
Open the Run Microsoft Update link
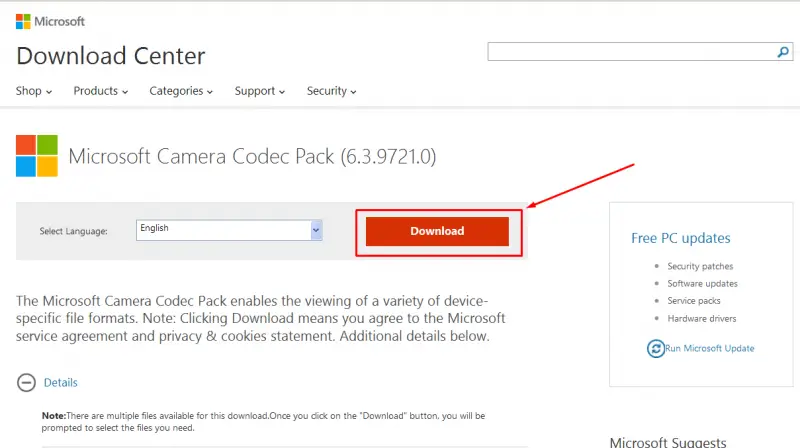click(x=709, y=348)
